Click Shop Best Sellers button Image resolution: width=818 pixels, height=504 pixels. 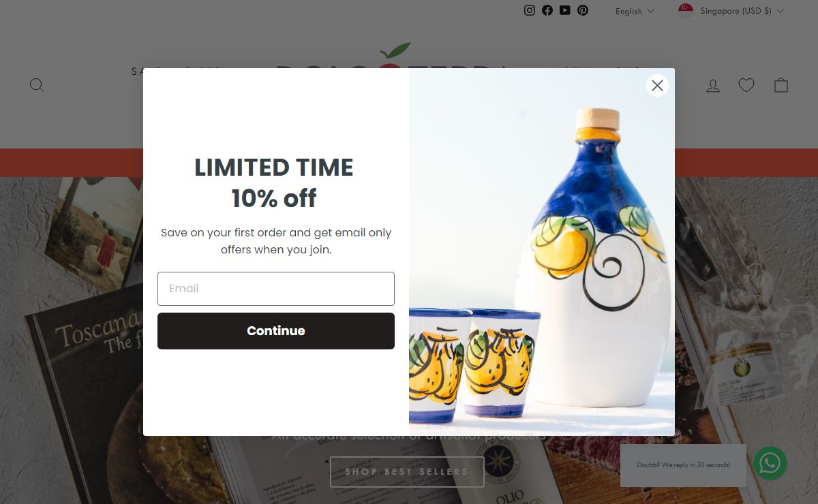[407, 471]
